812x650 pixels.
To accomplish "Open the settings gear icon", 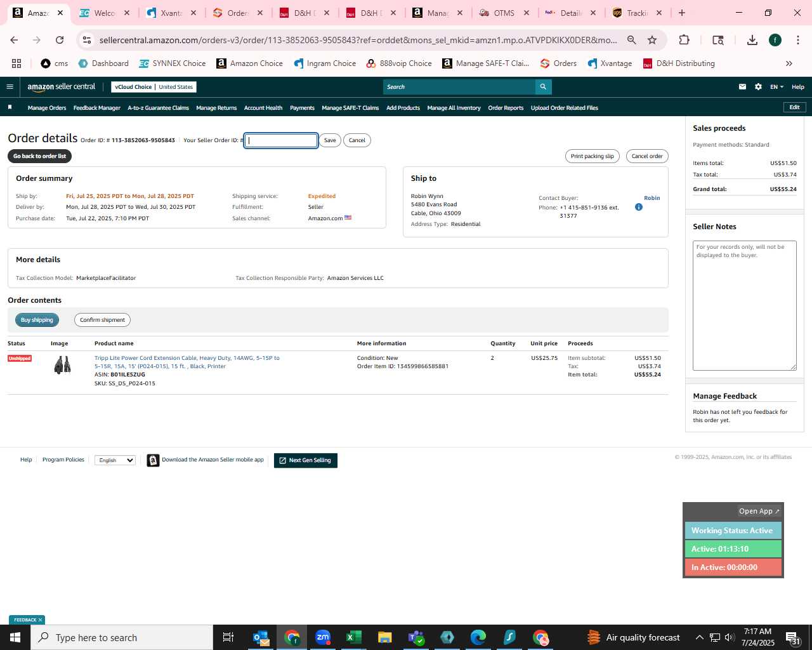I will coord(758,87).
